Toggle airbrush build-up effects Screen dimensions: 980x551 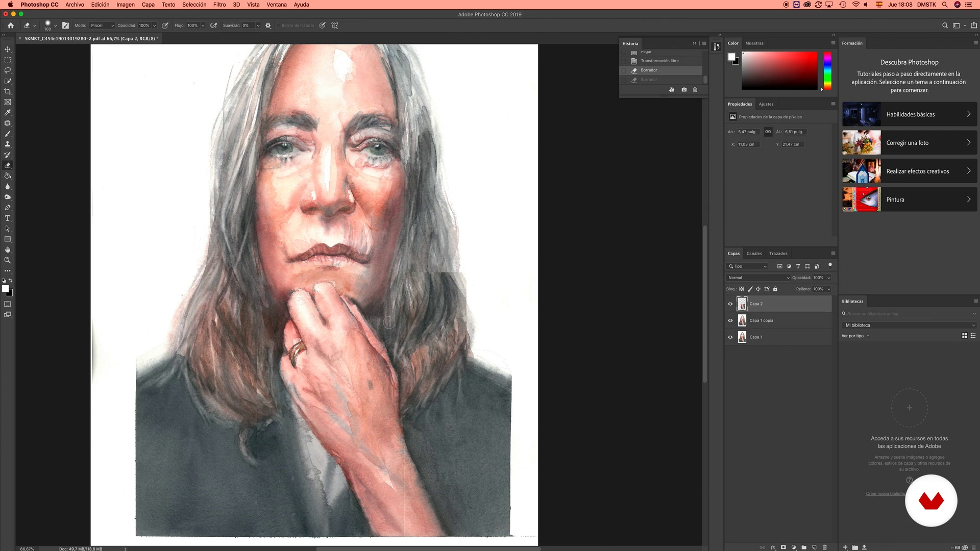(214, 26)
